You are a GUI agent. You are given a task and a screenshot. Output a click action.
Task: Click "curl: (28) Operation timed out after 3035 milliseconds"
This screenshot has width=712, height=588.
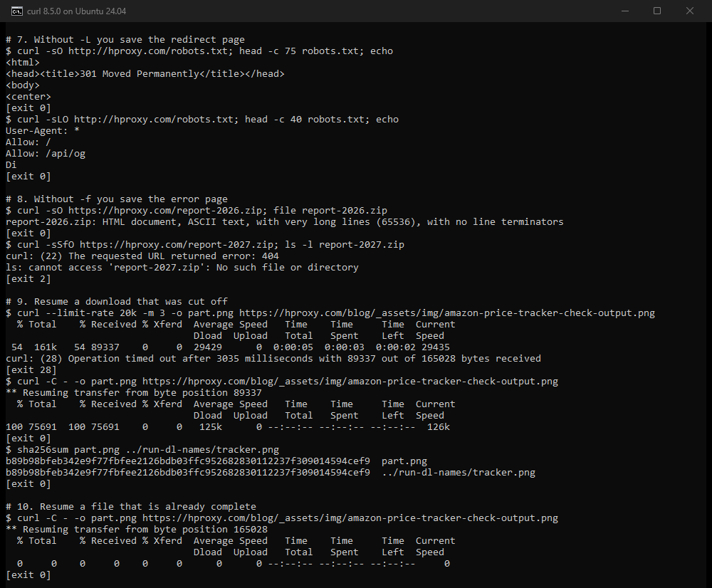(273, 359)
